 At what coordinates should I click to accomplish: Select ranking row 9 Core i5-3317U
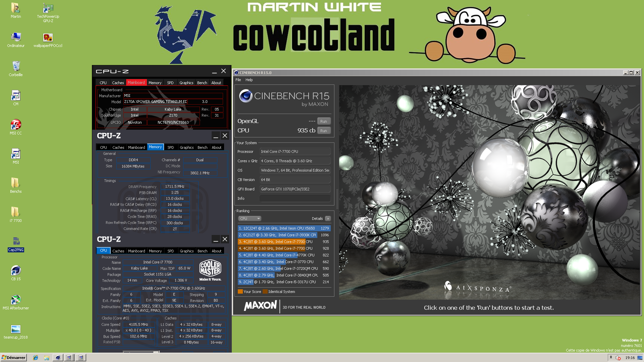tap(284, 282)
